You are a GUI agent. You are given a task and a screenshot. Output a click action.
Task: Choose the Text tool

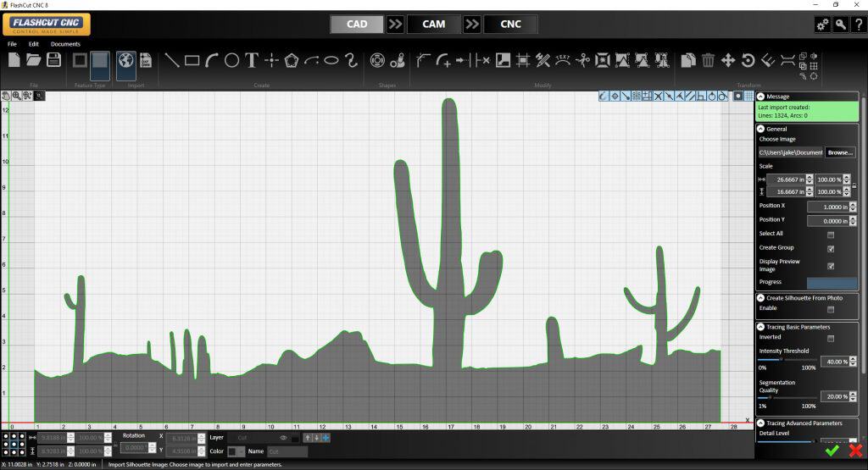tap(252, 60)
